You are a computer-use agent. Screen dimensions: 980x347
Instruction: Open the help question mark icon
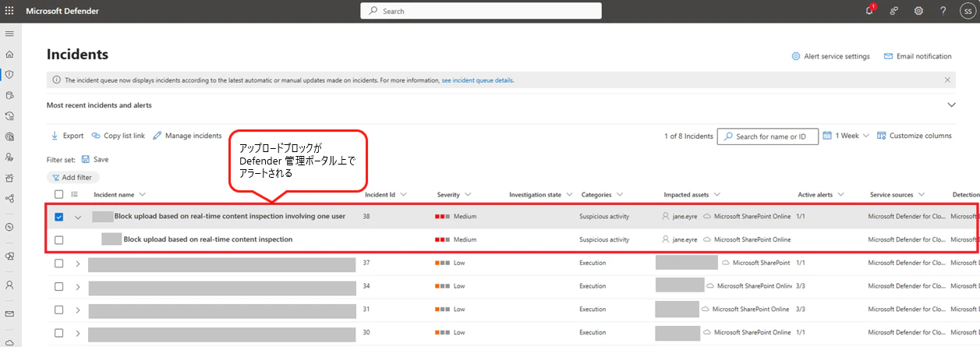[x=943, y=11]
